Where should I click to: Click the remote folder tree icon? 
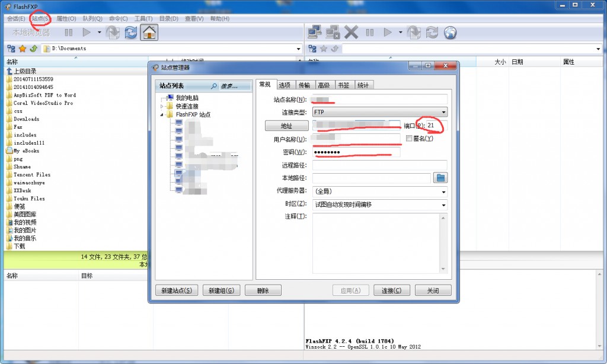312,49
